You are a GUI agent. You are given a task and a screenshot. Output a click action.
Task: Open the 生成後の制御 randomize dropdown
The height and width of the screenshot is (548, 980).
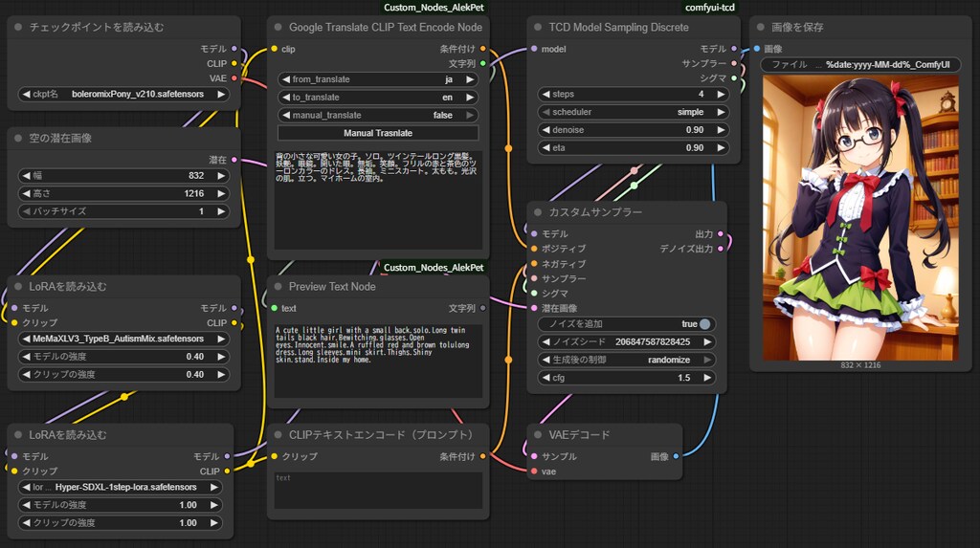pos(626,361)
